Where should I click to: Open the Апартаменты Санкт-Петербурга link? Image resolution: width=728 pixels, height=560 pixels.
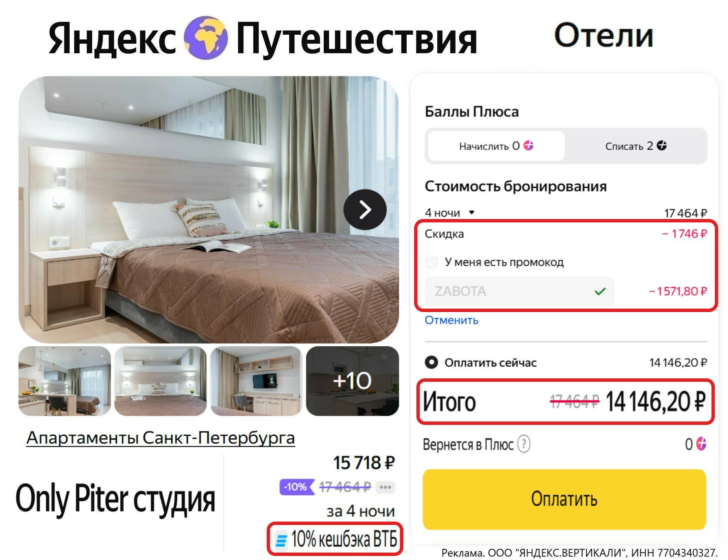point(161,438)
